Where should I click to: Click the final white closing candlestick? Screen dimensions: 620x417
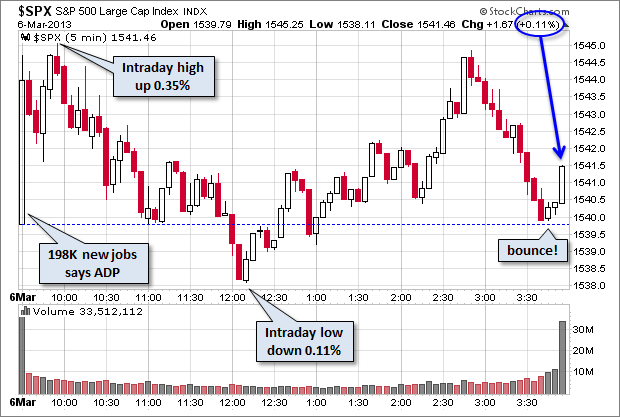click(x=562, y=185)
